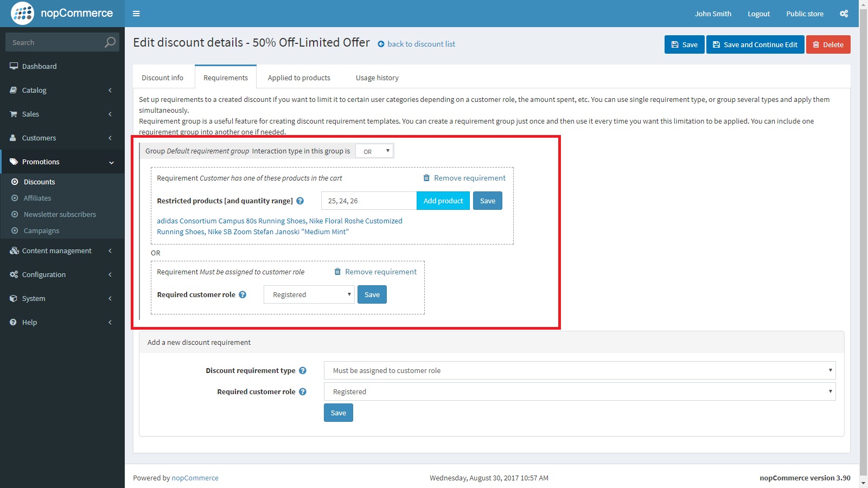The image size is (868, 488).
Task: Click help icon beside new requirement's customer role
Action: coord(303,391)
